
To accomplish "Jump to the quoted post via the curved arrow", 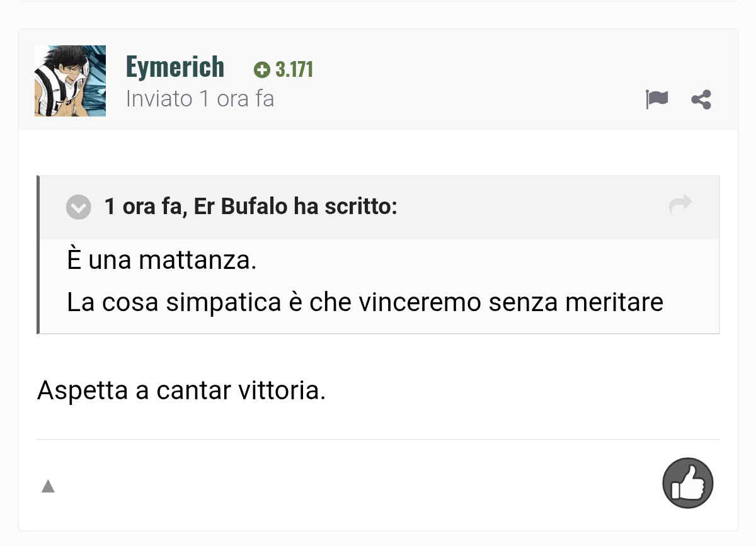I will click(680, 204).
